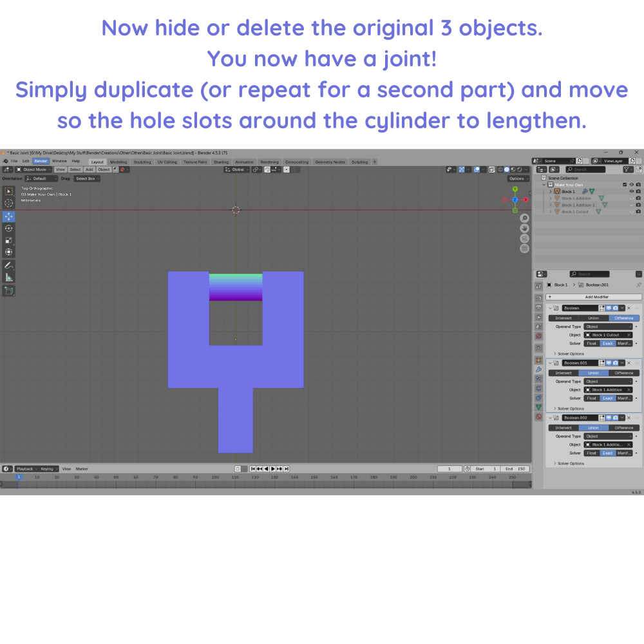The image size is (644, 644).
Task: Open the Particles properties tab
Action: (538, 379)
